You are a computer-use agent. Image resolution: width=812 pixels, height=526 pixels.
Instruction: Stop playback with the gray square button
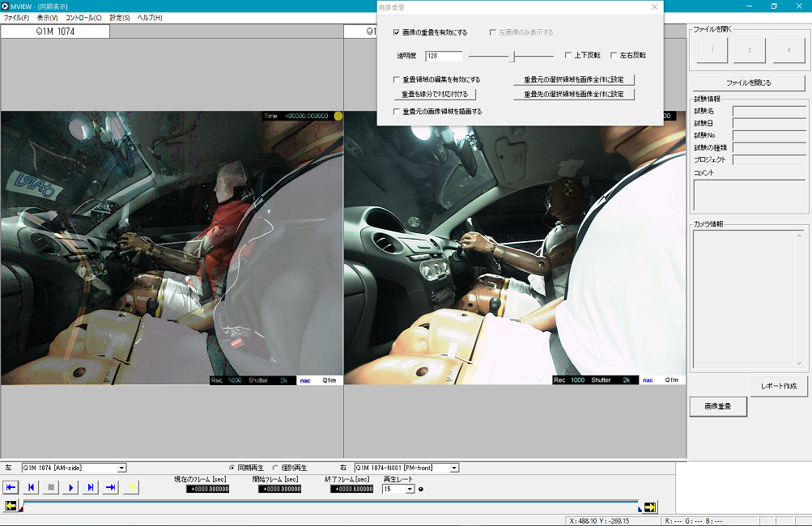click(51, 487)
